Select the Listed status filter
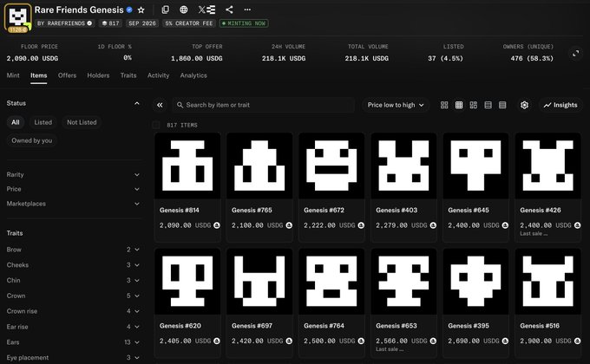This screenshot has height=364, width=590. click(43, 122)
